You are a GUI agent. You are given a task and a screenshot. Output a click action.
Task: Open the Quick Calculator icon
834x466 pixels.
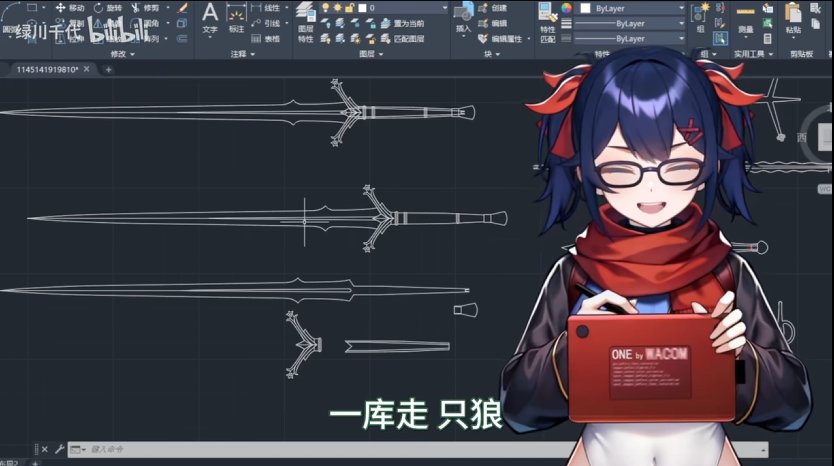[767, 38]
